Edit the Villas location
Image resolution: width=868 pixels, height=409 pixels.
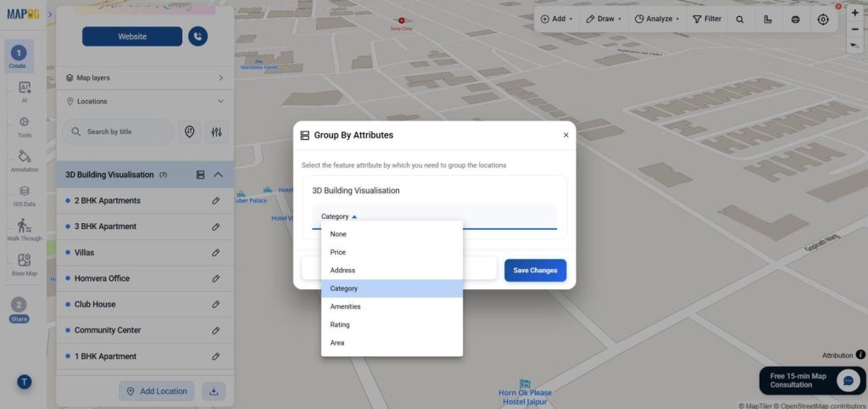216,253
